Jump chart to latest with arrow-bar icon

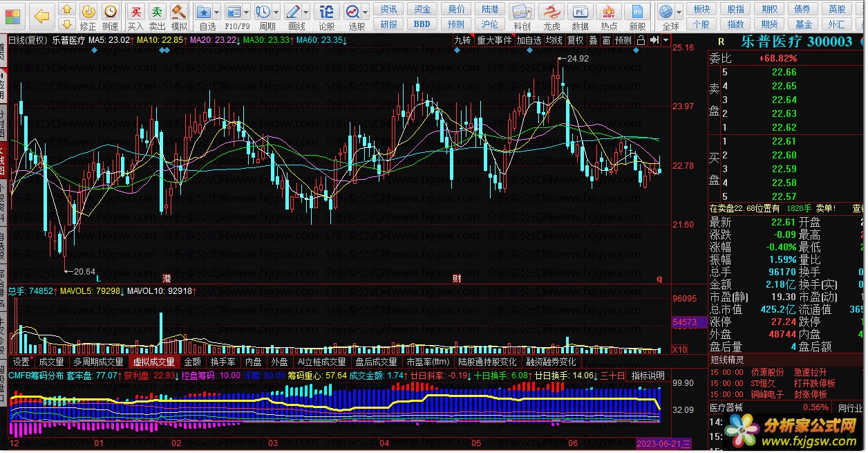click(654, 40)
